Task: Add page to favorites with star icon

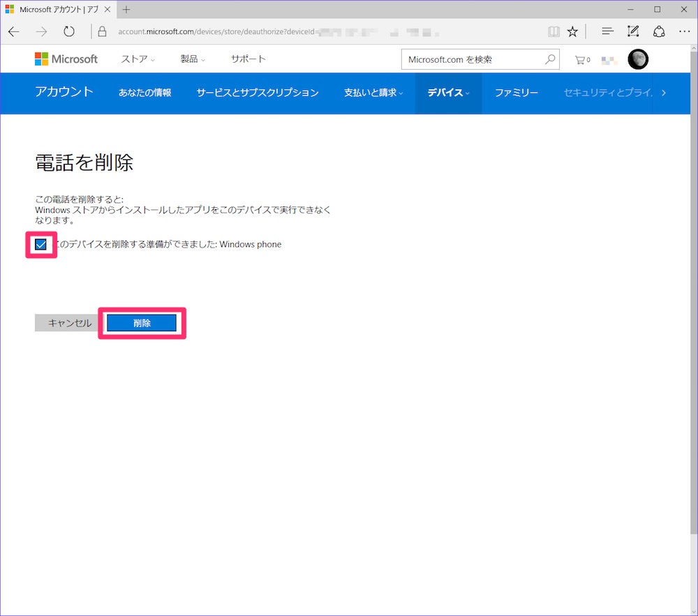Action: 572,31
